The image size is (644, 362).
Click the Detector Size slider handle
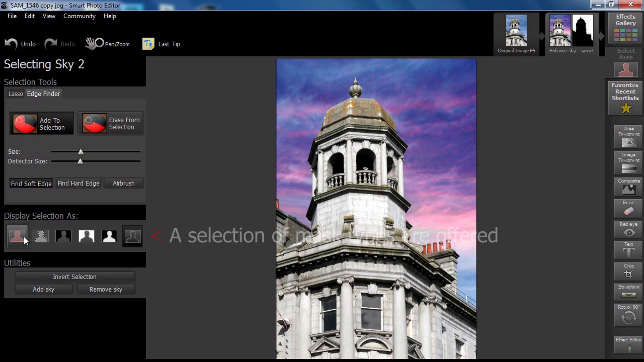tap(80, 161)
